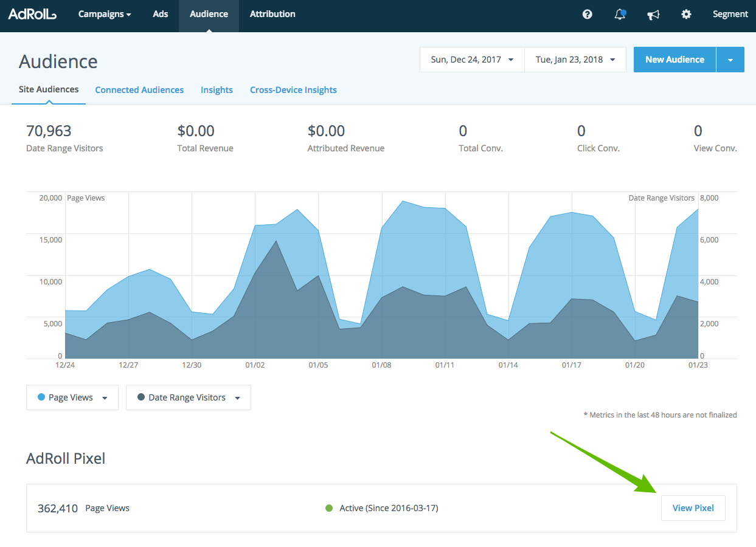This screenshot has height=547, width=756.
Task: View notifications via the bell icon
Action: coord(619,13)
